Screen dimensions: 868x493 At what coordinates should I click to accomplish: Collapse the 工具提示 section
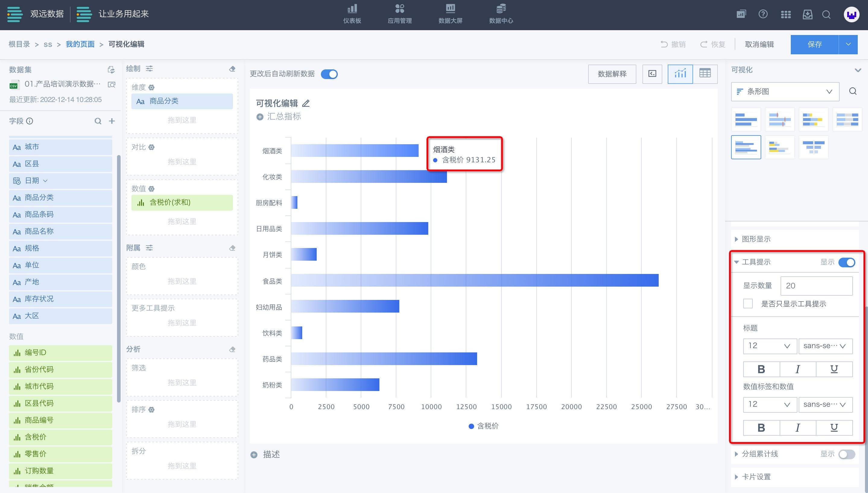click(737, 262)
